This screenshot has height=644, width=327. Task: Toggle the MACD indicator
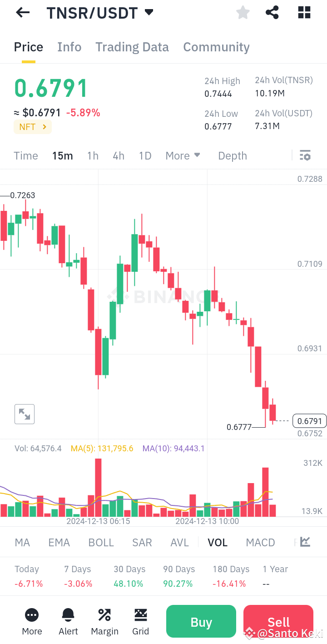coord(260,542)
